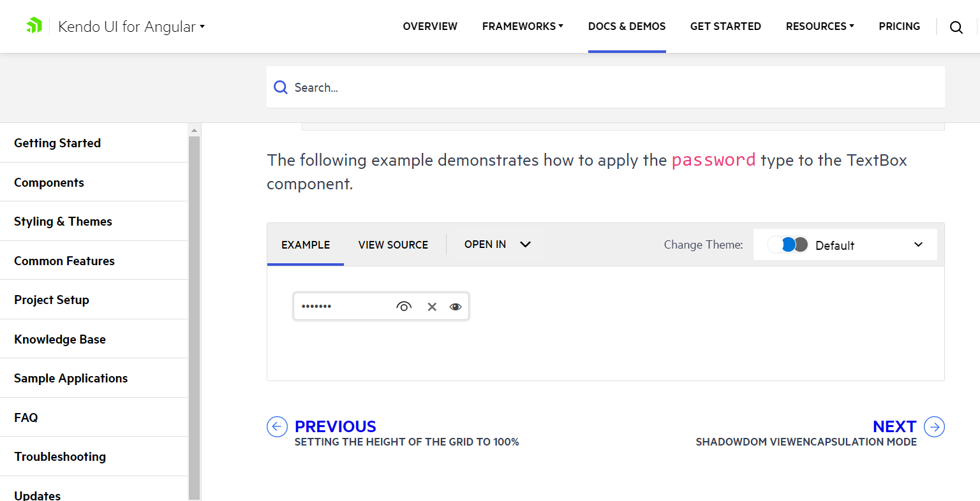Open FAQ in the sidebar

94,417
